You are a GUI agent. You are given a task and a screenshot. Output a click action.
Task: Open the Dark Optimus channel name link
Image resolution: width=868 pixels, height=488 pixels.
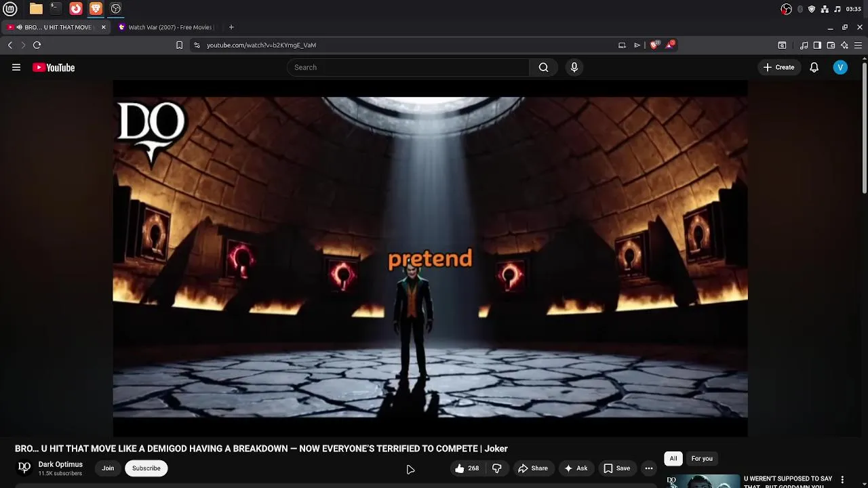tap(60, 464)
